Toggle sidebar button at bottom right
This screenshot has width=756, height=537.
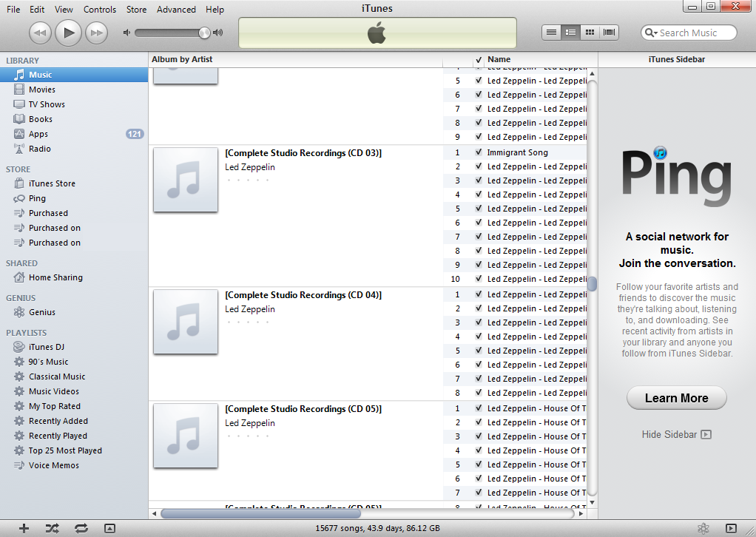pos(731,528)
